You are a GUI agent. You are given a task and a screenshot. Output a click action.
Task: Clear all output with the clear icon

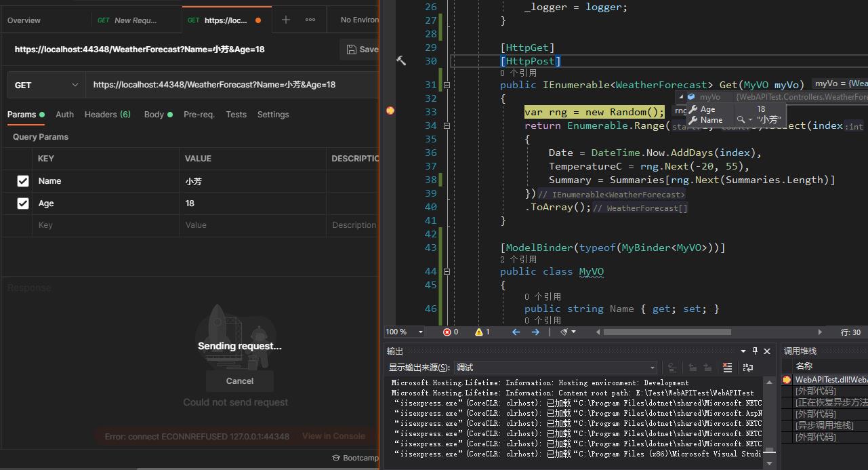[727, 368]
